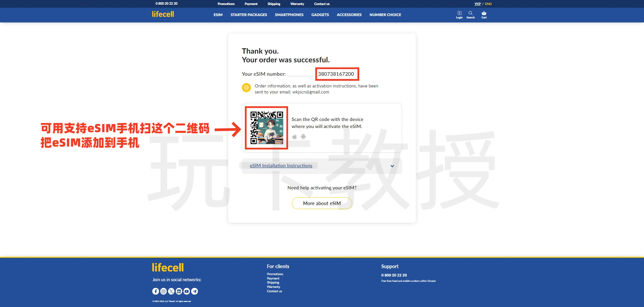Image resolution: width=644 pixels, height=307 pixels.
Task: Open the STARTER PACKAGES menu item
Action: tap(249, 15)
